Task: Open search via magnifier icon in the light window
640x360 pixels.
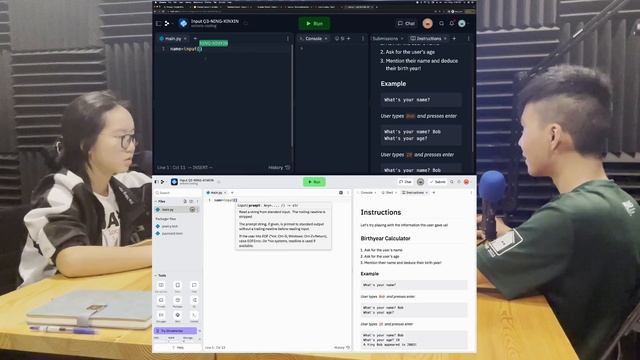Action: click(x=452, y=182)
